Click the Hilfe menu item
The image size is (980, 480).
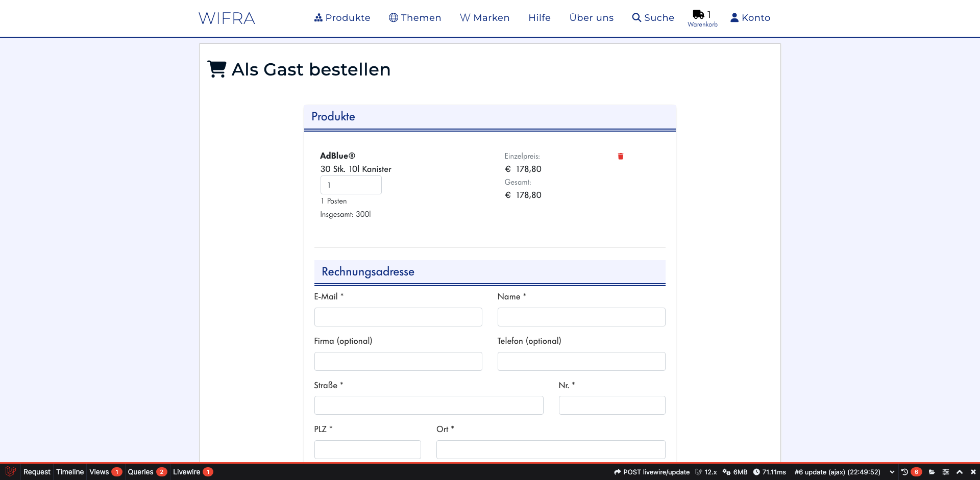(539, 17)
